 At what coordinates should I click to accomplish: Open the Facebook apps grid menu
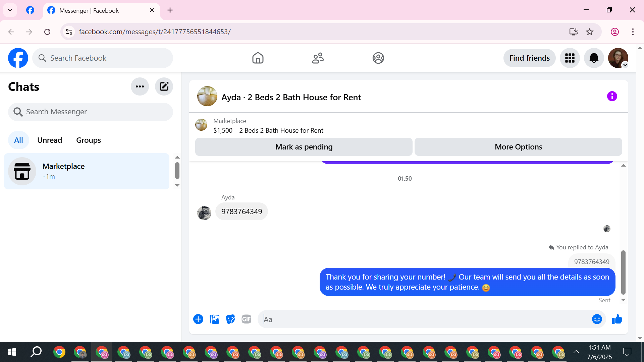click(x=570, y=58)
